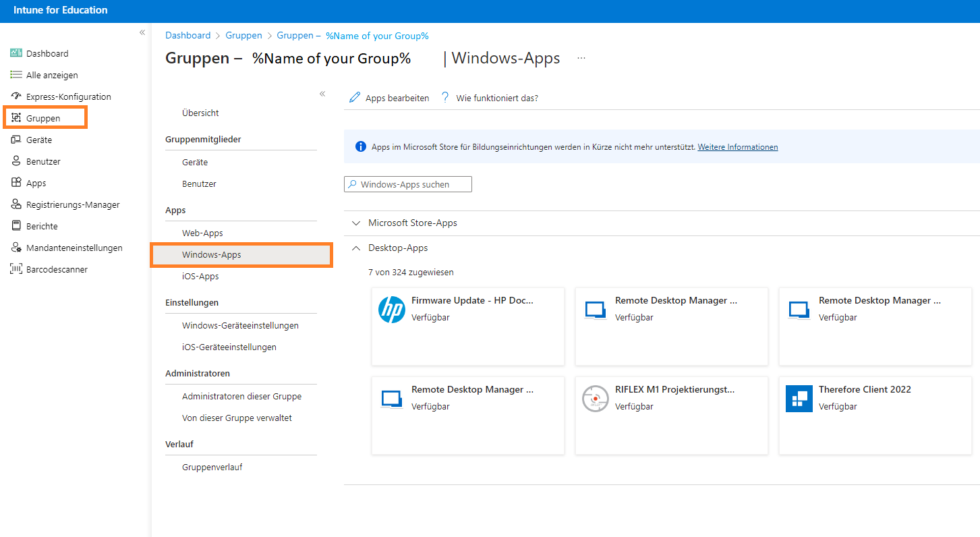Image resolution: width=980 pixels, height=537 pixels.
Task: Open the Geräte devices icon
Action: click(16, 140)
